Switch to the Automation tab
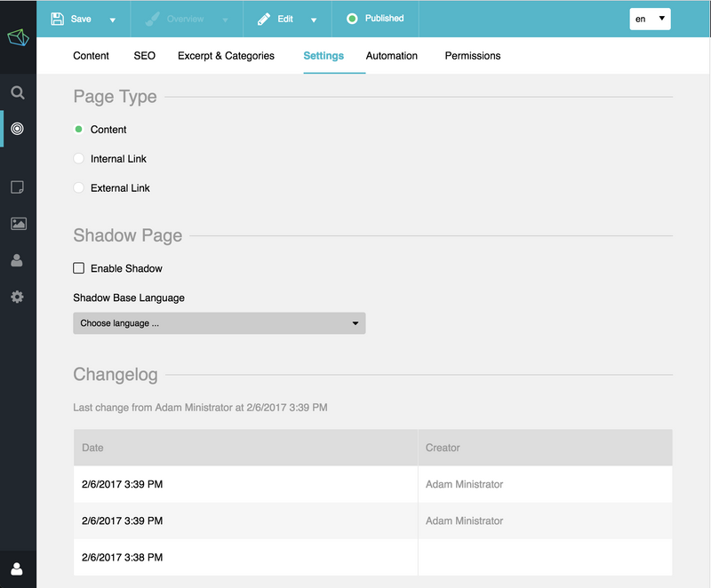This screenshot has height=588, width=711. click(392, 56)
